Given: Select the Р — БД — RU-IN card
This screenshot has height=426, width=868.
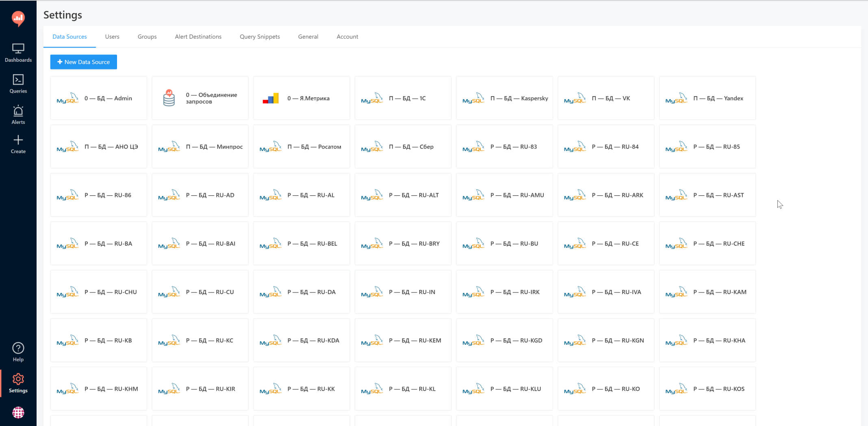Looking at the screenshot, I should click(x=403, y=292).
